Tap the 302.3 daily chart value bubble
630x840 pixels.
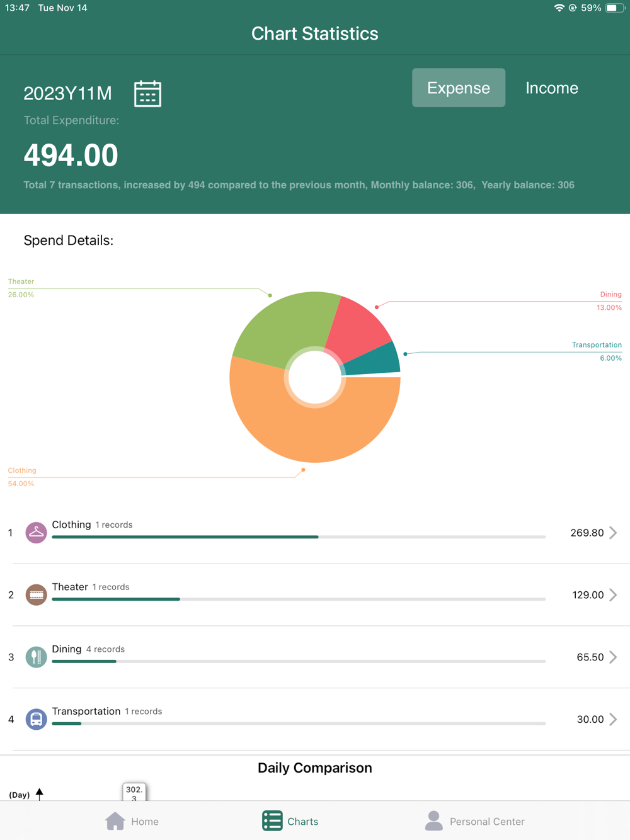pyautogui.click(x=134, y=792)
